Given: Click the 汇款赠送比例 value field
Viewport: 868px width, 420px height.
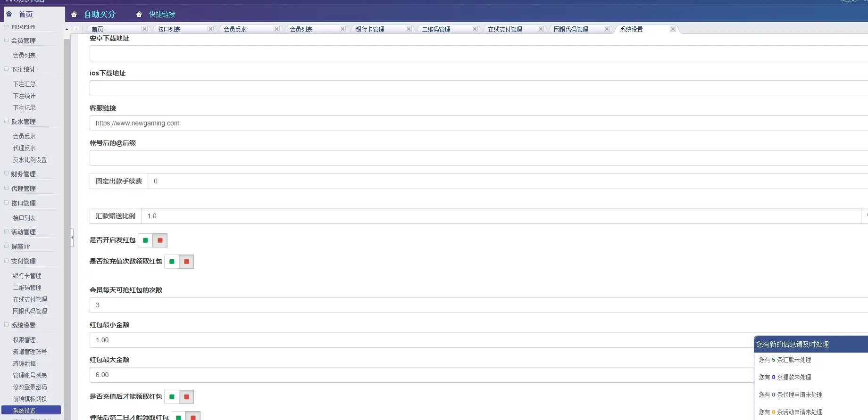Looking at the screenshot, I should (501, 216).
